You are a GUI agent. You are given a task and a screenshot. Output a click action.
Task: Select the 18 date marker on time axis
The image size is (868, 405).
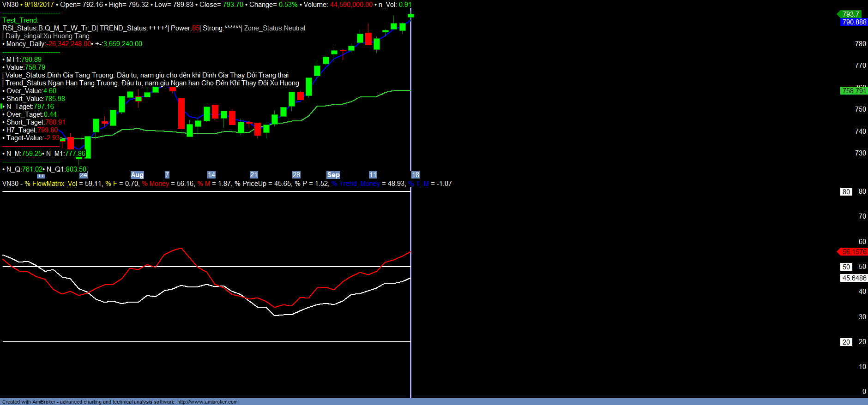(416, 175)
